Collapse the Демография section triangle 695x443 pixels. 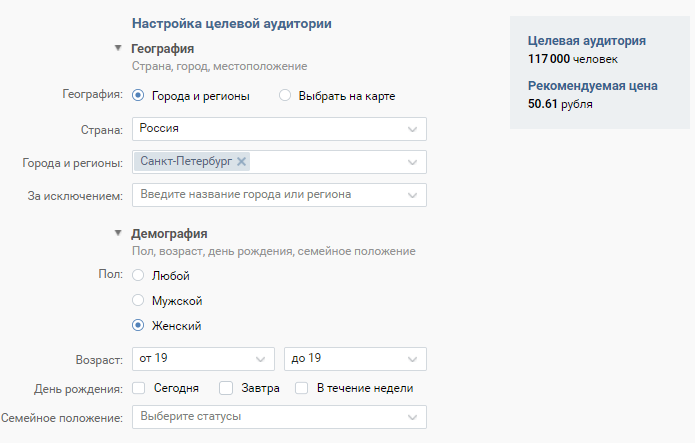(118, 233)
